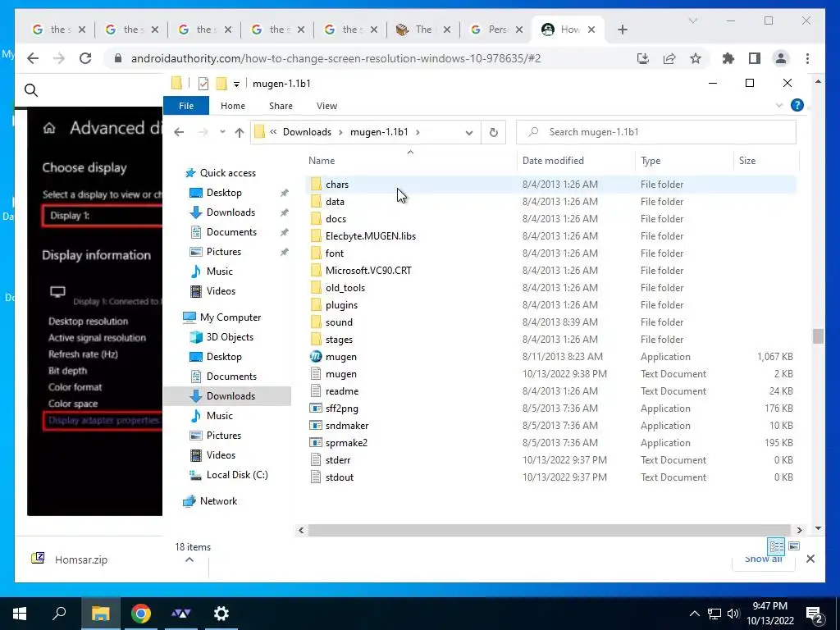The width and height of the screenshot is (840, 630).
Task: Switch to details view layout
Action: (x=776, y=546)
